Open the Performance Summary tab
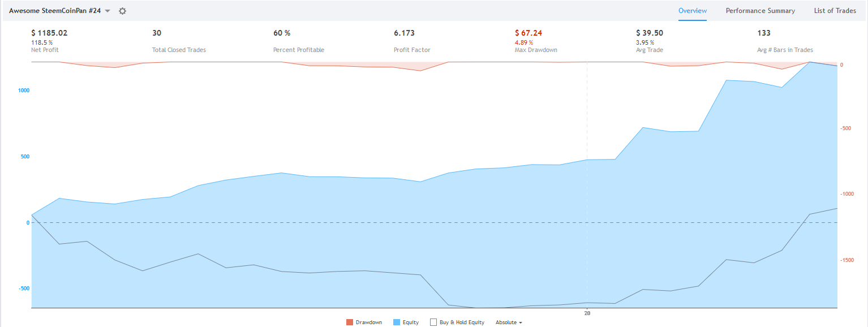Viewport: 868px width, 327px height. point(760,11)
